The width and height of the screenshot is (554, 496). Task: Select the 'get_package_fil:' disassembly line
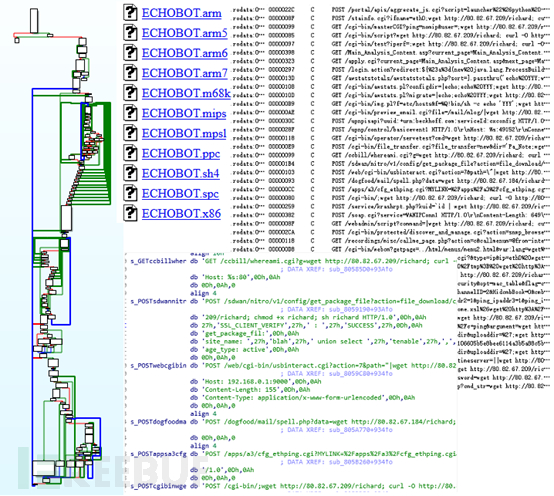(244, 333)
